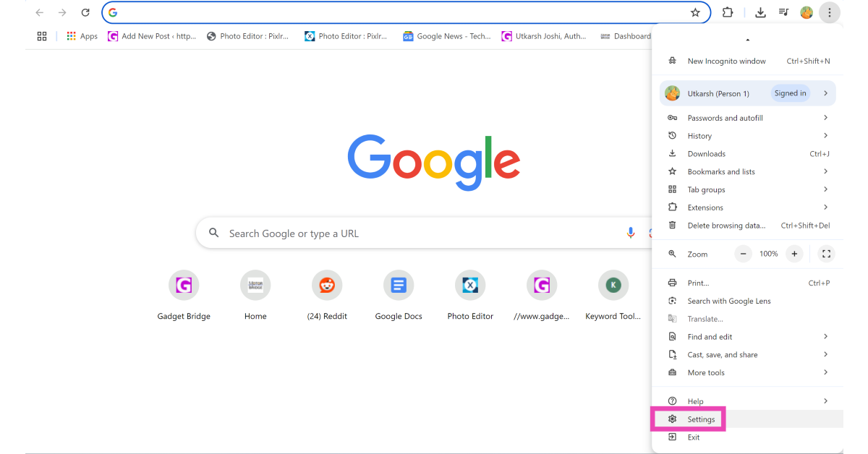The width and height of the screenshot is (868, 454).
Task: Open 'Google News - Tech' bookmark
Action: (447, 36)
